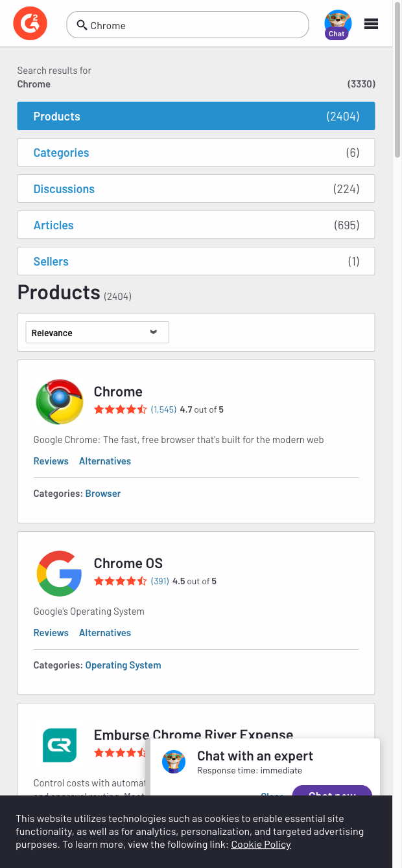The height and width of the screenshot is (868, 402).
Task: Click the magnifier icon in search bar
Action: (x=81, y=25)
